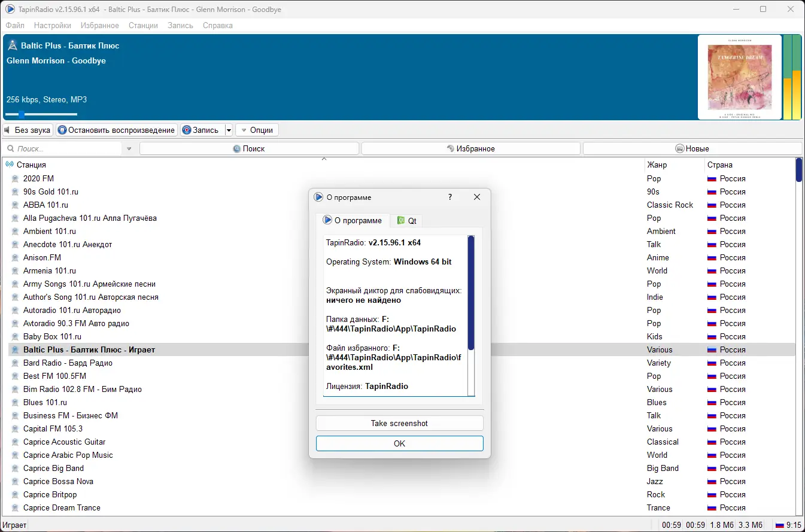Click the album cover thumbnail
Viewport: 805px width, 532px height.
(x=740, y=77)
